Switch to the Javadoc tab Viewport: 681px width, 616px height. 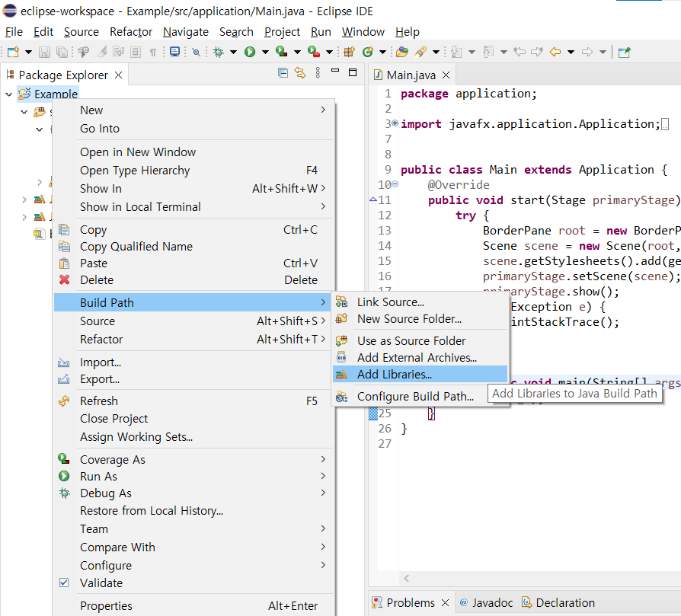click(x=487, y=603)
